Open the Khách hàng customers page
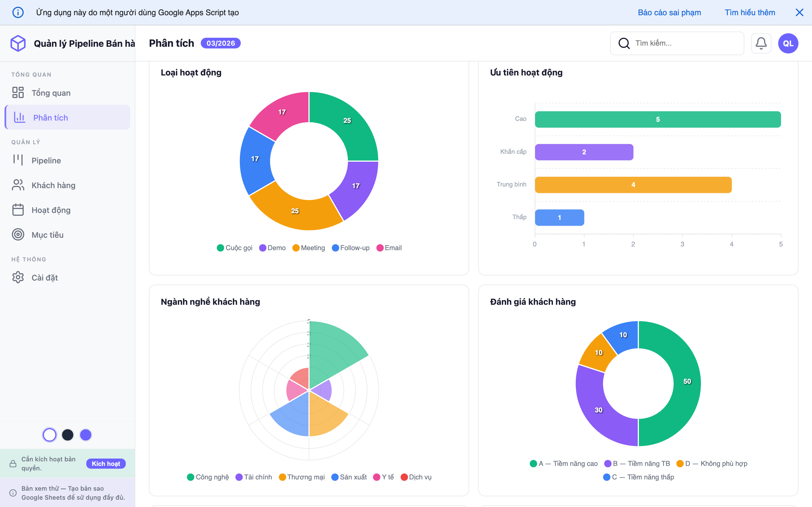 pos(53,185)
